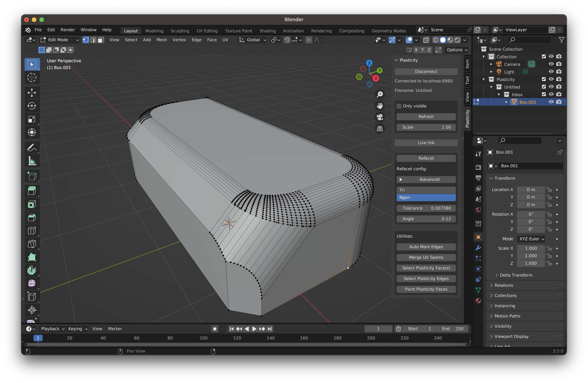Open Render properties tab icon

click(x=478, y=167)
